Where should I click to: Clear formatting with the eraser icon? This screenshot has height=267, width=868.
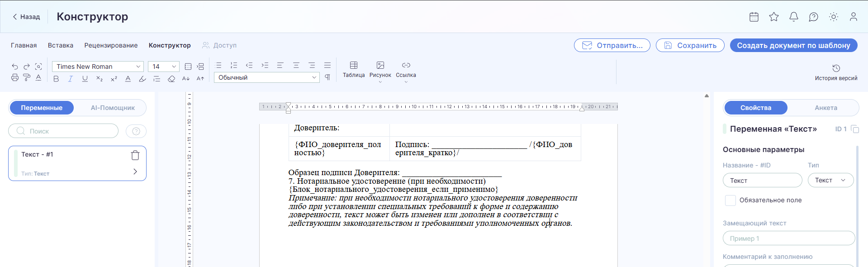tap(171, 79)
